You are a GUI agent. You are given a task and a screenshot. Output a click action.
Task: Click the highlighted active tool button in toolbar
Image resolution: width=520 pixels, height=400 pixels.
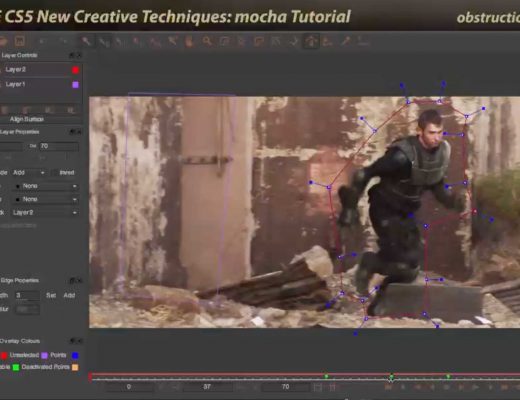[x=311, y=42]
